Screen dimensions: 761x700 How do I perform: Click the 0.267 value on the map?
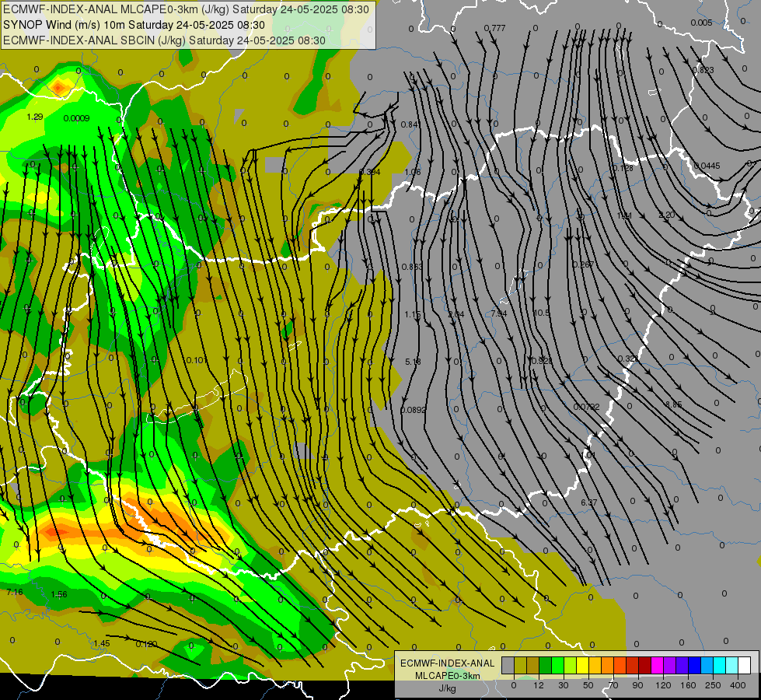pyautogui.click(x=583, y=264)
